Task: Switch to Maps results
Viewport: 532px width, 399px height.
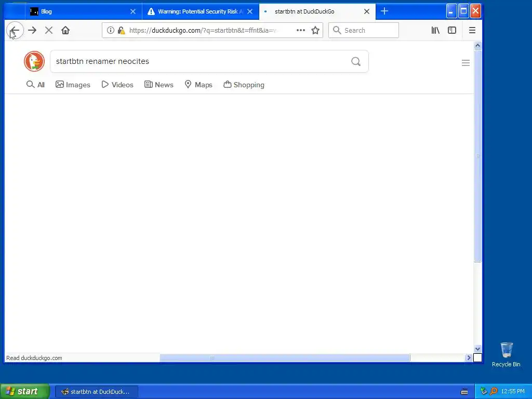Action: (198, 85)
